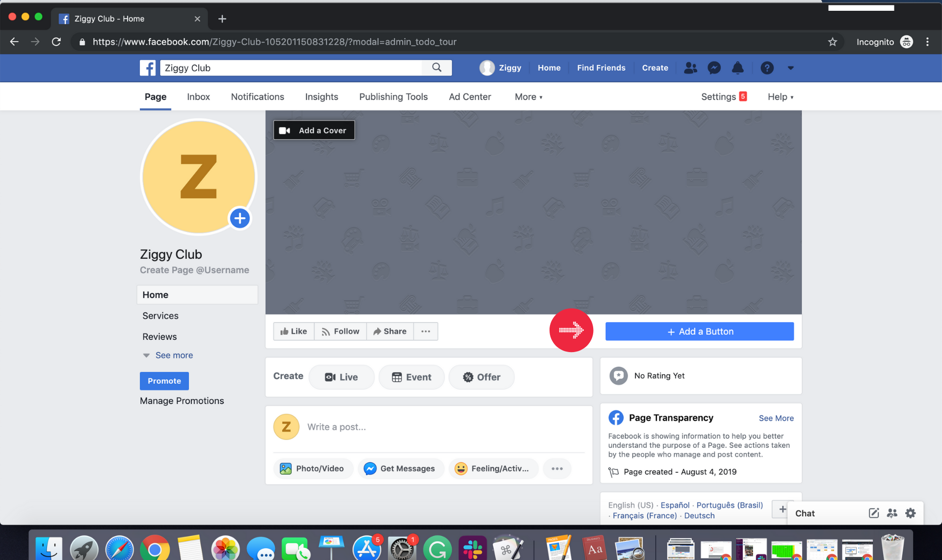Open App Store from the dock
This screenshot has width=942, height=560.
(x=366, y=549)
